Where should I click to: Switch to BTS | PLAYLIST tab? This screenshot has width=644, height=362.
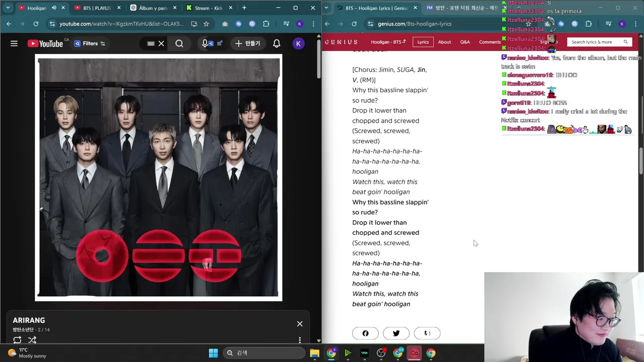[x=97, y=8]
